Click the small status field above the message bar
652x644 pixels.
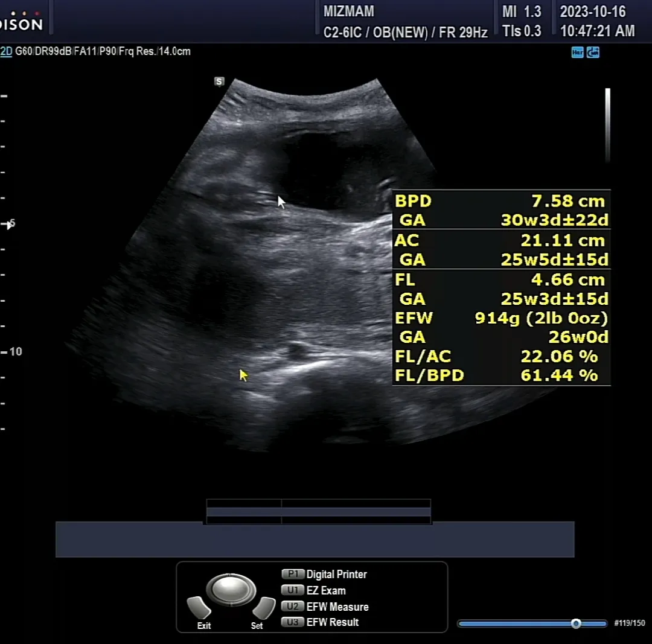pyautogui.click(x=319, y=512)
